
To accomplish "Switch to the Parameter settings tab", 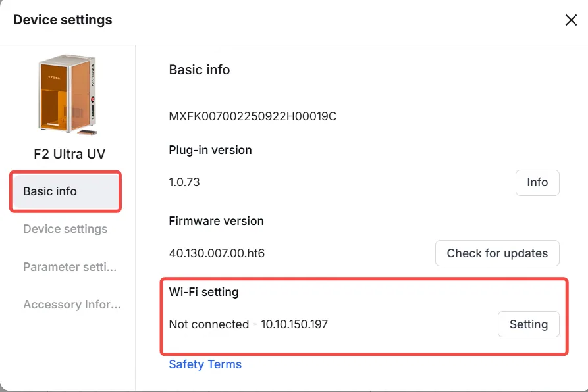I will (x=70, y=267).
